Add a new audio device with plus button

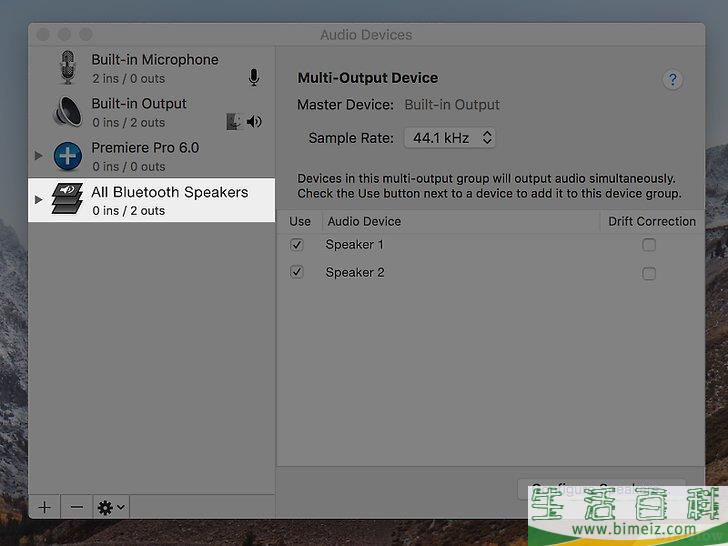45,507
